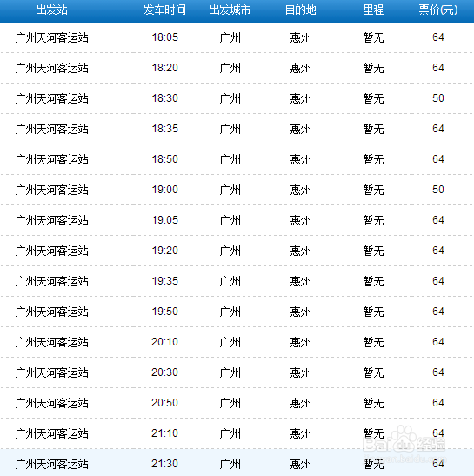Click 广州天河客运站 in the 19:00 row

(x=52, y=190)
